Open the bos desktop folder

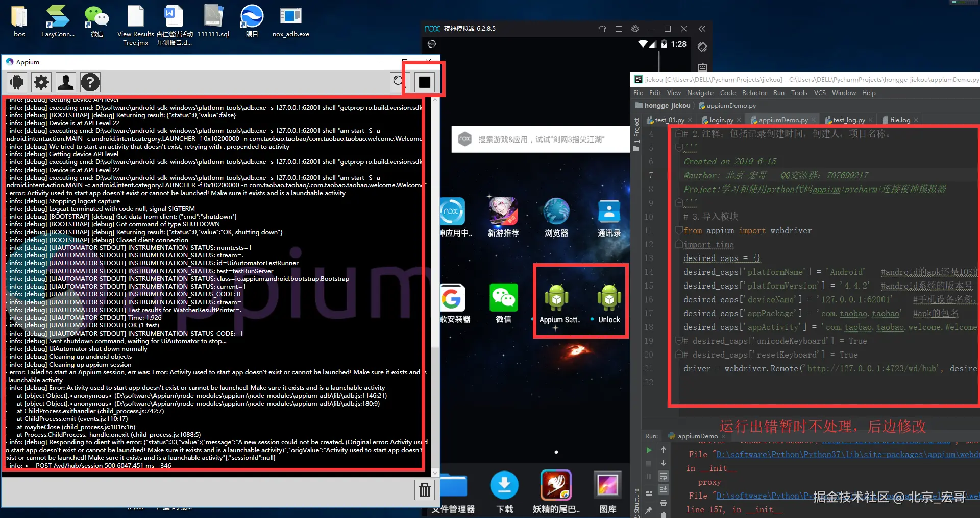point(19,22)
